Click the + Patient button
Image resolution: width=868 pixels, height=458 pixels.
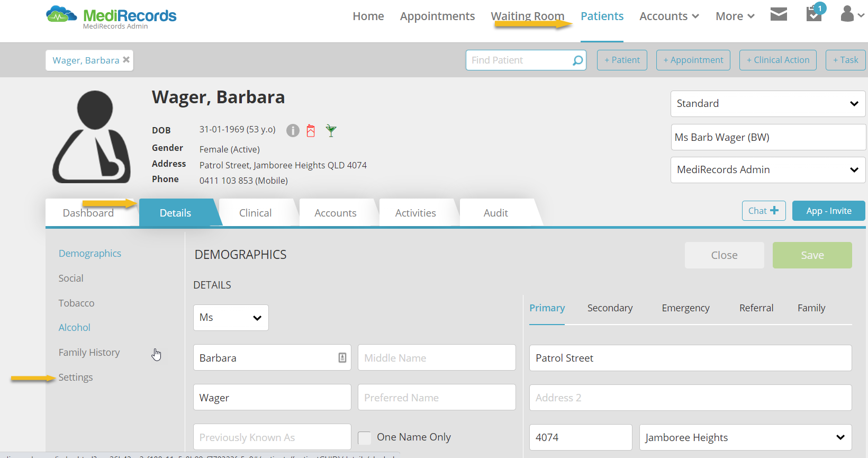622,60
